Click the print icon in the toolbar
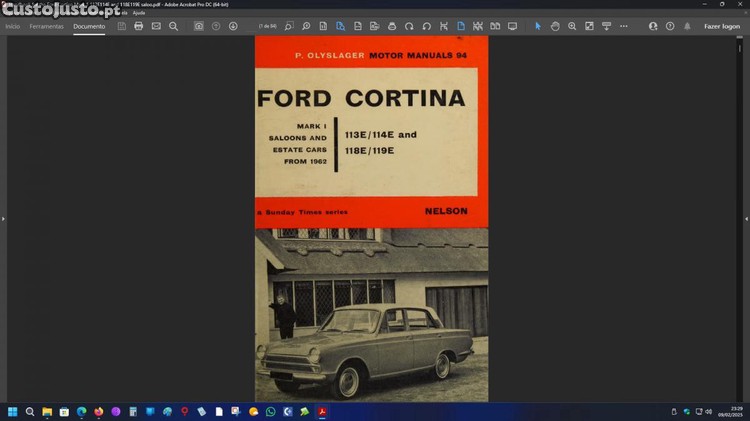Image resolution: width=750 pixels, height=421 pixels. 139,26
